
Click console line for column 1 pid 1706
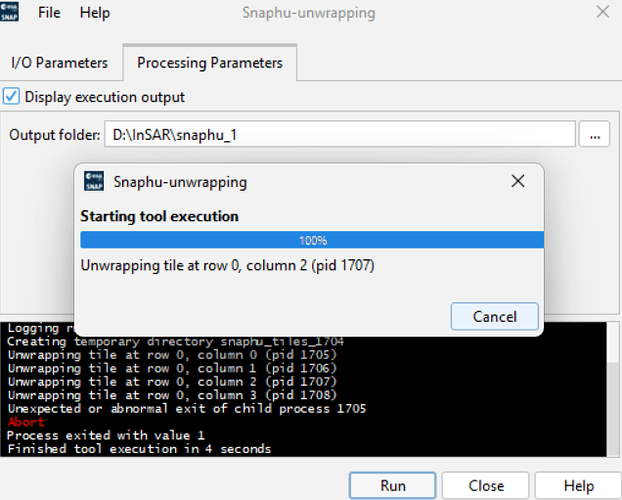[x=172, y=368]
